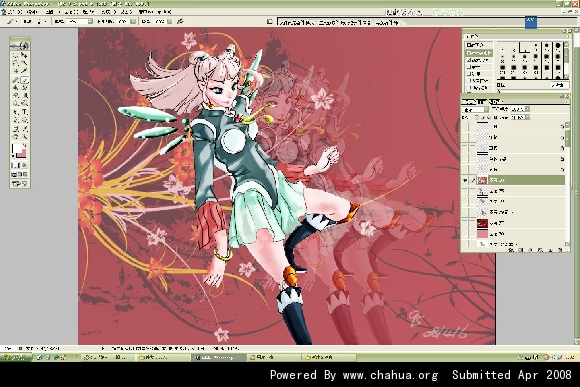The height and width of the screenshot is (387, 580).
Task: Open the Layers palette flyout menu
Action: [567, 101]
